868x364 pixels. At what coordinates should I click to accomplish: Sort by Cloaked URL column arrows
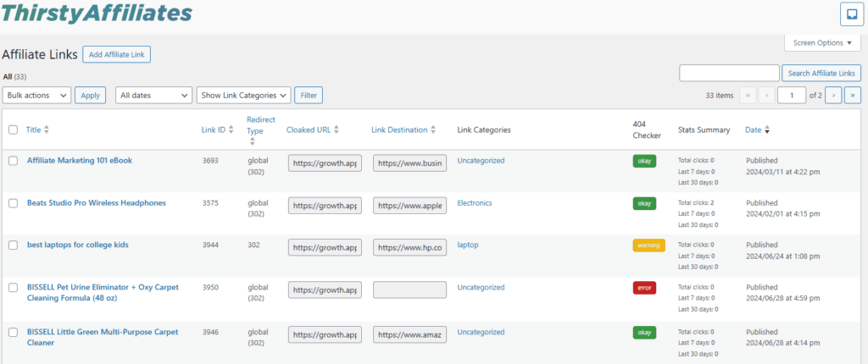pos(336,130)
